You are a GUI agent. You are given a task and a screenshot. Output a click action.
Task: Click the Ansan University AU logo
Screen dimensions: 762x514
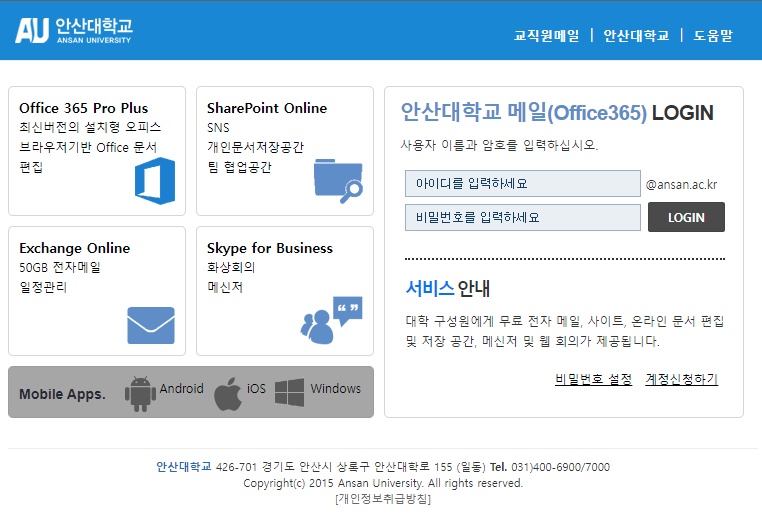click(x=73, y=31)
